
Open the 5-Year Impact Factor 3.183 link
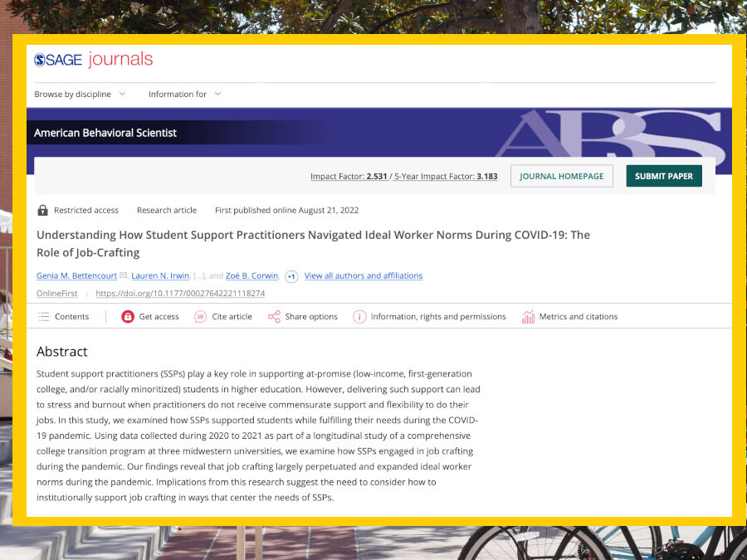pos(446,176)
